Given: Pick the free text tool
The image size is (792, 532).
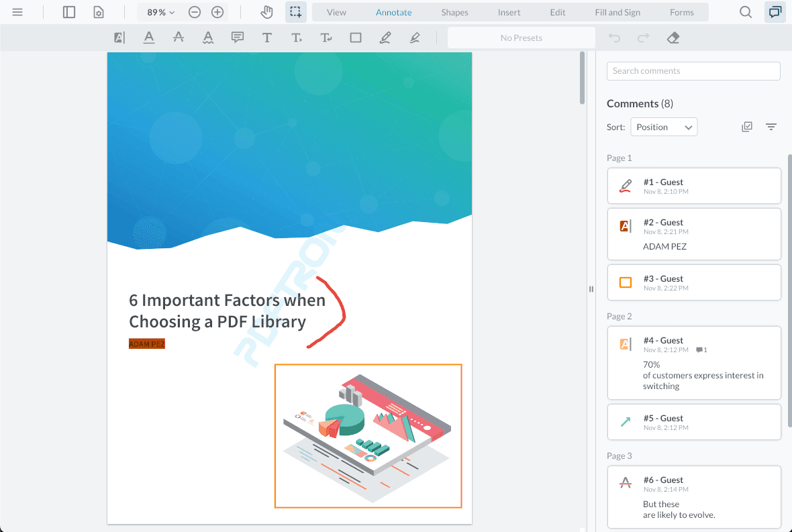Looking at the screenshot, I should click(x=267, y=38).
